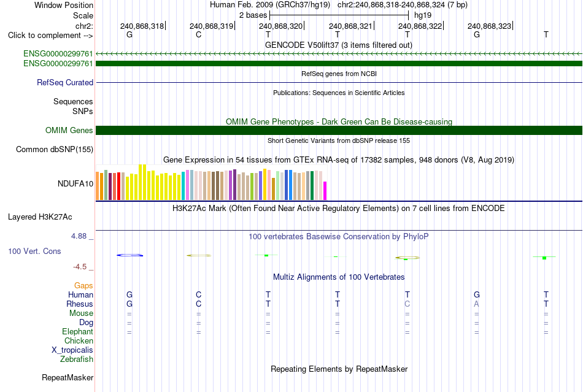The height and width of the screenshot is (392, 583).
Task: Click the dark green OMIM Genes bar
Action: click(x=339, y=131)
